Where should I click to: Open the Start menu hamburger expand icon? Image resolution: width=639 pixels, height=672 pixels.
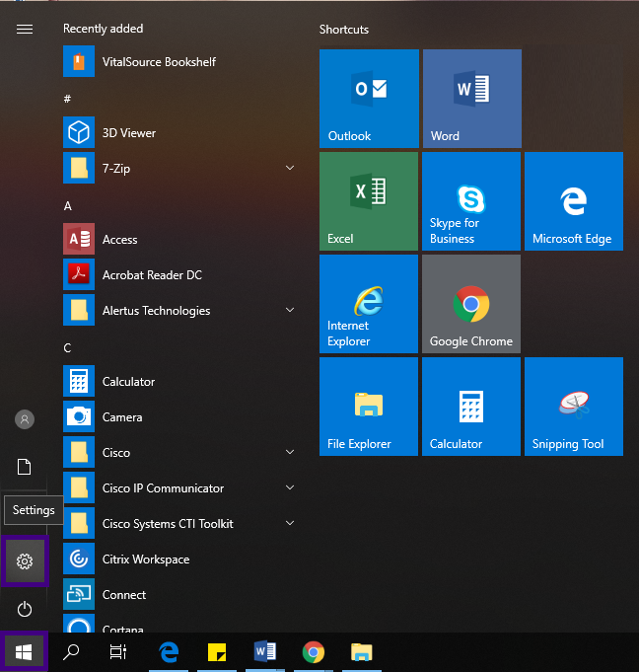point(25,29)
